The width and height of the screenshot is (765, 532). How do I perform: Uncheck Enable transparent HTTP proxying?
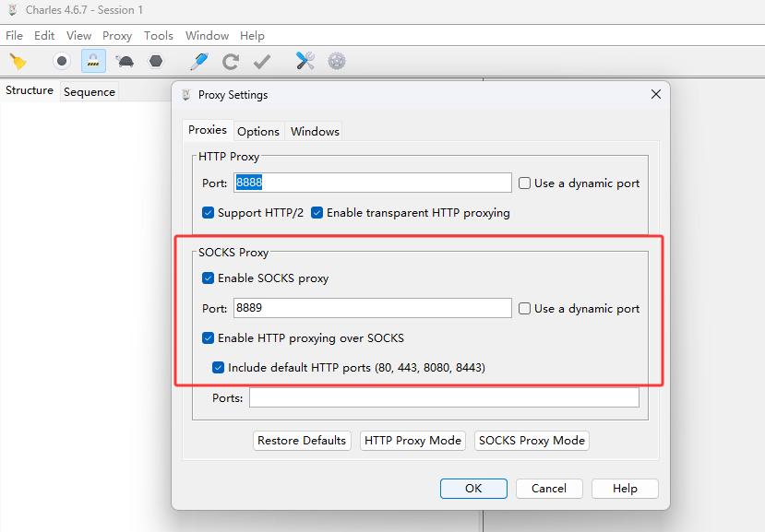click(x=317, y=213)
